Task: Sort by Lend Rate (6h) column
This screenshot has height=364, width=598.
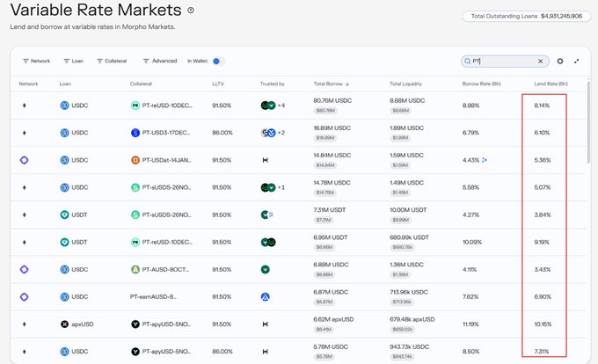Action: pyautogui.click(x=551, y=84)
